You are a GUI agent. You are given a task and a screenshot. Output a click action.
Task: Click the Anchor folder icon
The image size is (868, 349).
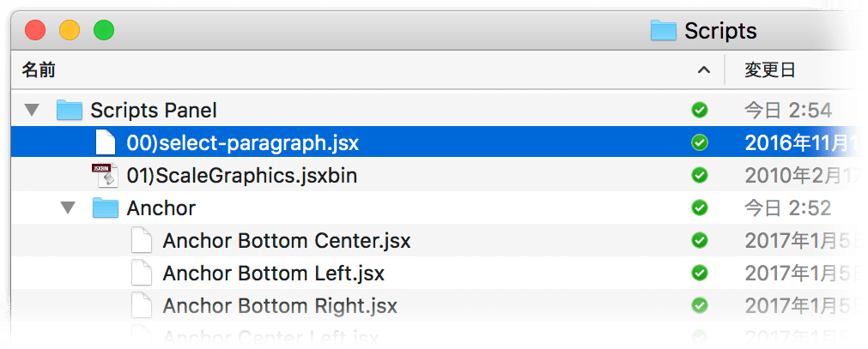(106, 208)
